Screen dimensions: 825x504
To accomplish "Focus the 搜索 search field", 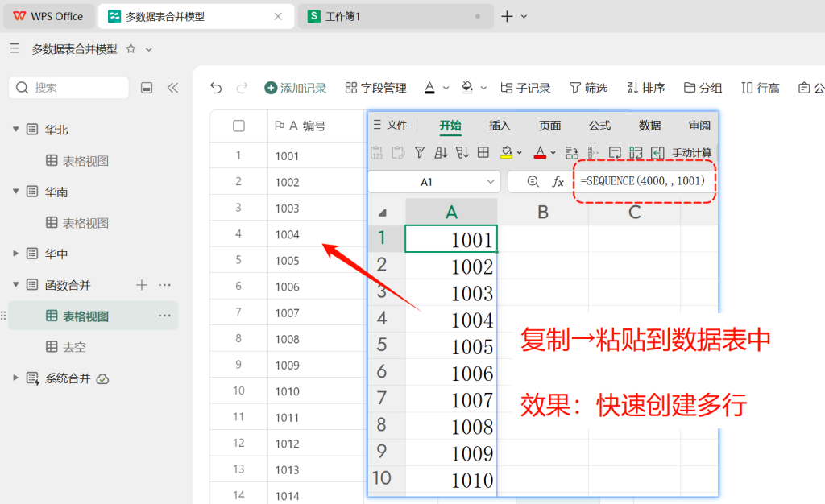I will click(69, 87).
